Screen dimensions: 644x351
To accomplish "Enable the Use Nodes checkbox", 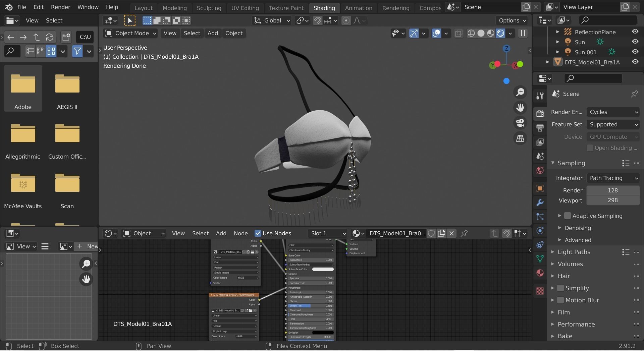I will tap(258, 233).
